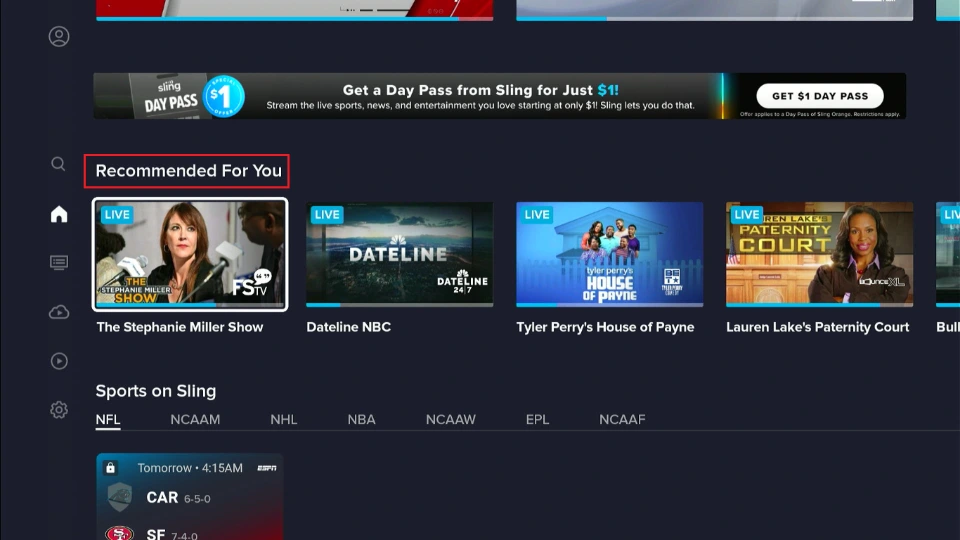Click the Get $1 Day Pass button
960x540 pixels.
pos(820,96)
